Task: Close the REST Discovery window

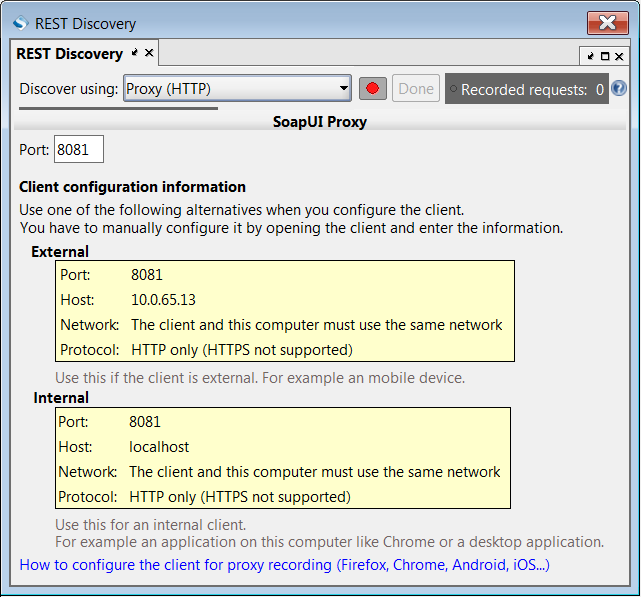Action: (608, 23)
